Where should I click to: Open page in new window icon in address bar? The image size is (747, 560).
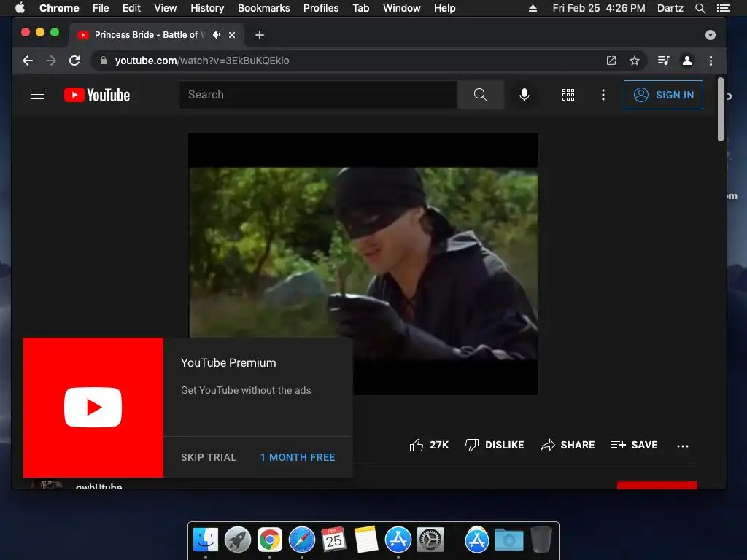point(611,61)
